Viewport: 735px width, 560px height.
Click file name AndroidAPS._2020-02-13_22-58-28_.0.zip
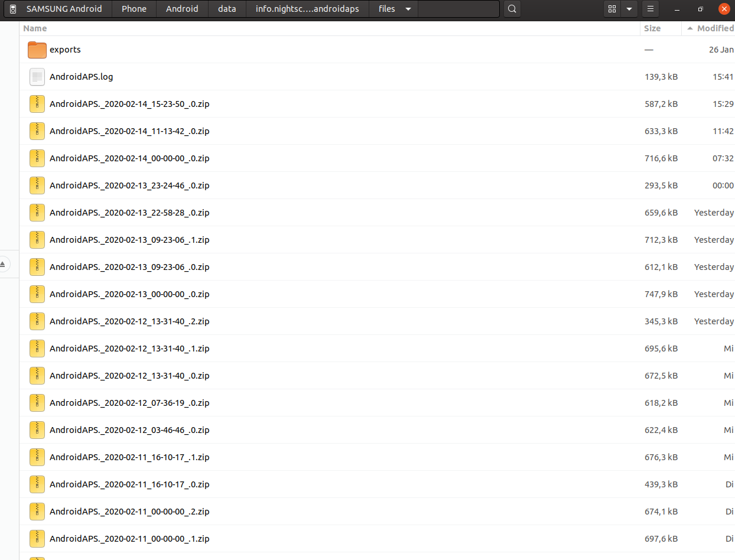pos(129,213)
